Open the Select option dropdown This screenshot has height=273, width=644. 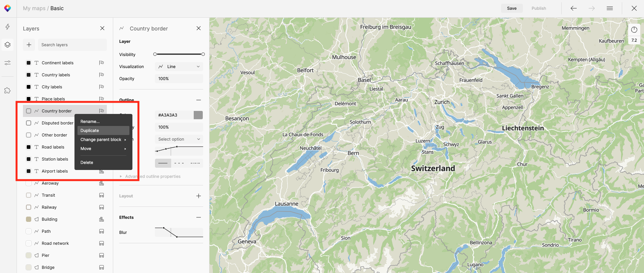click(x=179, y=139)
